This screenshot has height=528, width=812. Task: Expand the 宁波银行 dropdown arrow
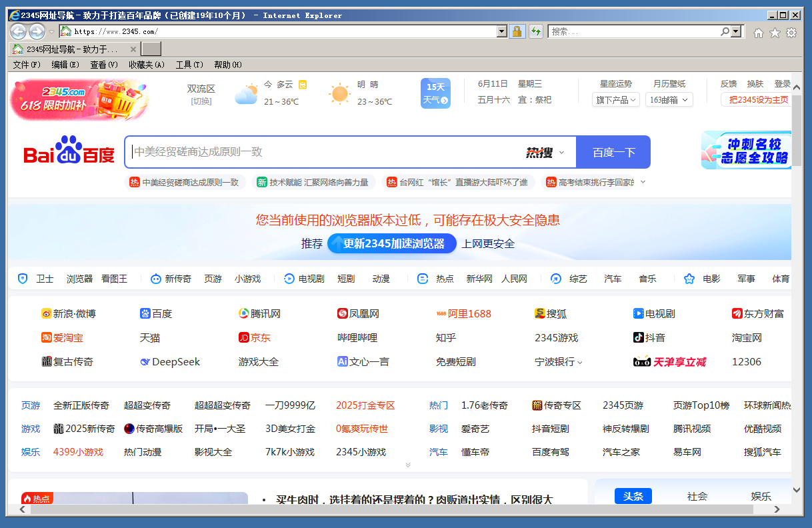[x=580, y=362]
